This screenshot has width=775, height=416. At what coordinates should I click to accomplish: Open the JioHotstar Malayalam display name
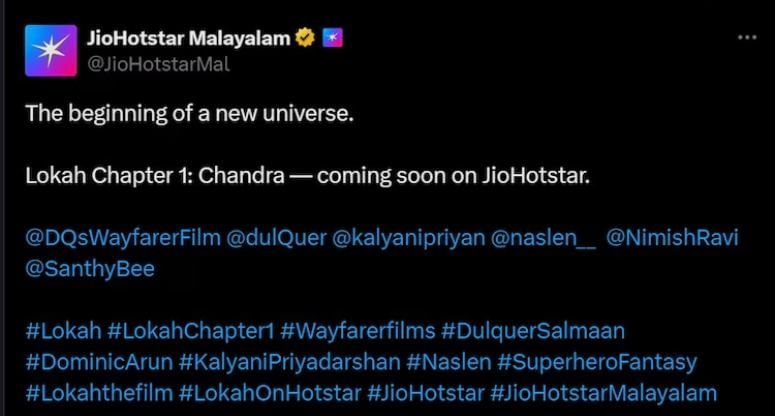point(188,38)
